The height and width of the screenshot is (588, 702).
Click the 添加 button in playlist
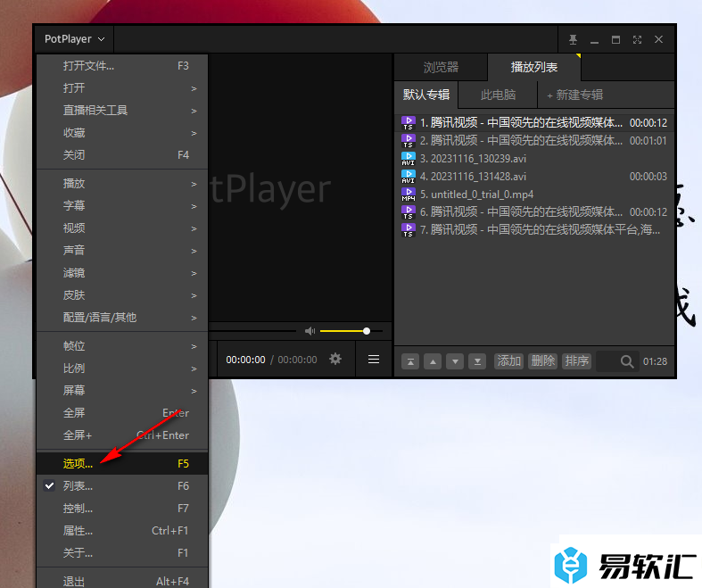pyautogui.click(x=508, y=361)
